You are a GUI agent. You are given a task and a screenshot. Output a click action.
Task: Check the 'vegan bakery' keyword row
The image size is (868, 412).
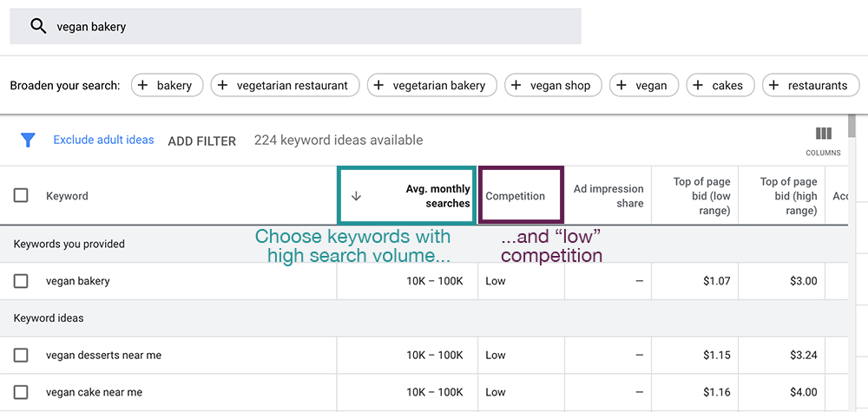[x=21, y=281]
